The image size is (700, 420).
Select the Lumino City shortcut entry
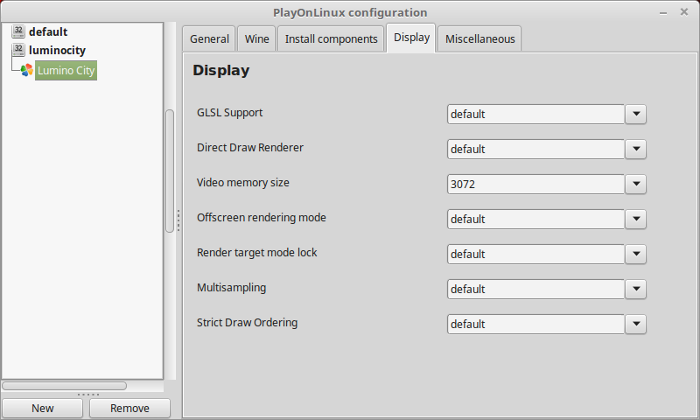(66, 71)
